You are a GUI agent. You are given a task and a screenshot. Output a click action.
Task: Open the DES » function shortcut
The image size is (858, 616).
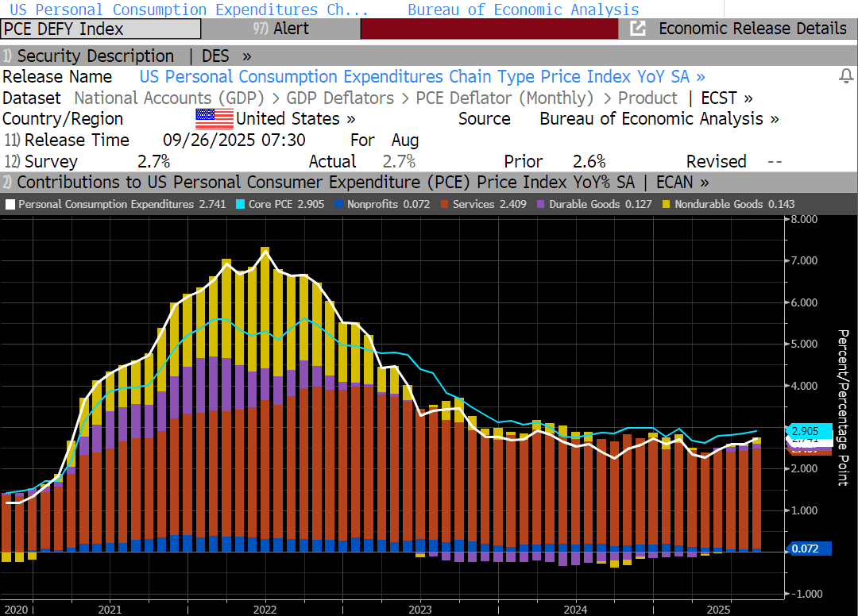coord(226,56)
